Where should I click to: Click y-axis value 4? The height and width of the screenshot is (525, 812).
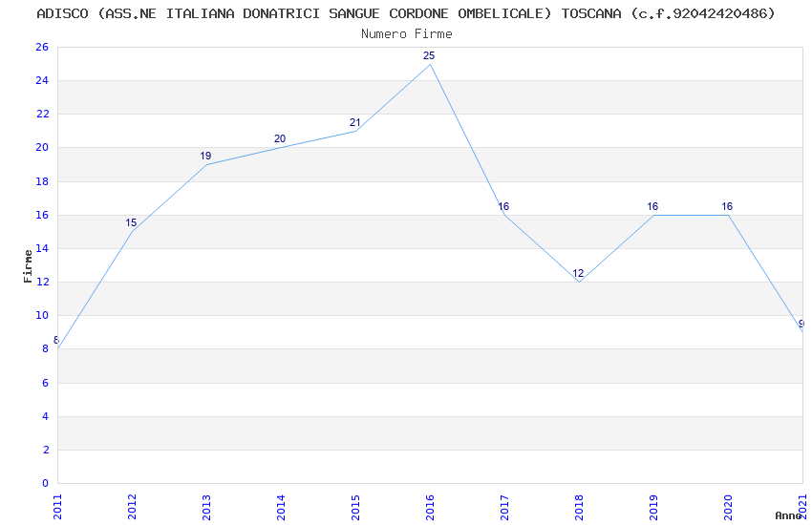pos(46,416)
